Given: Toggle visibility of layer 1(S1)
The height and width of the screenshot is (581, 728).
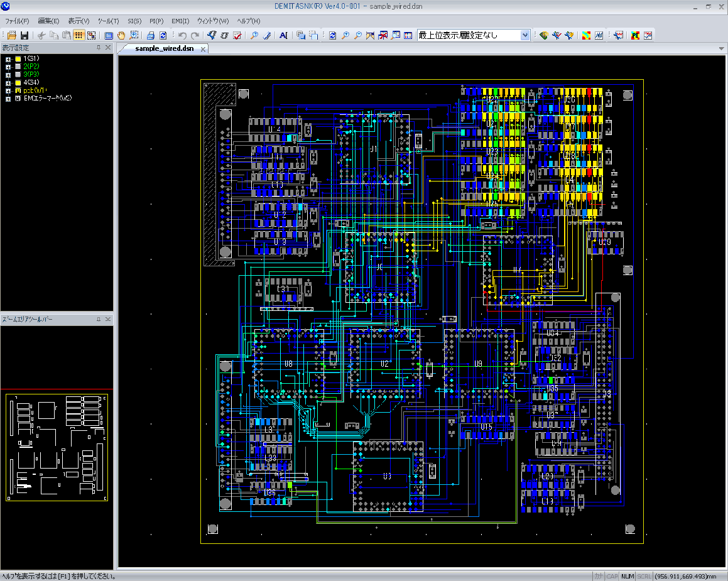Looking at the screenshot, I should click(18, 58).
